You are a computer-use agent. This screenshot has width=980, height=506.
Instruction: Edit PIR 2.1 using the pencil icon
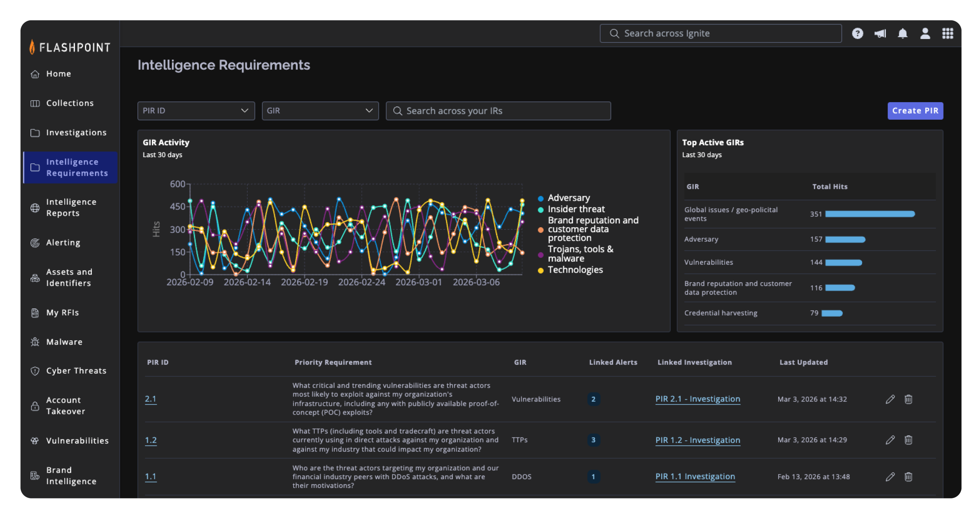[x=890, y=399]
